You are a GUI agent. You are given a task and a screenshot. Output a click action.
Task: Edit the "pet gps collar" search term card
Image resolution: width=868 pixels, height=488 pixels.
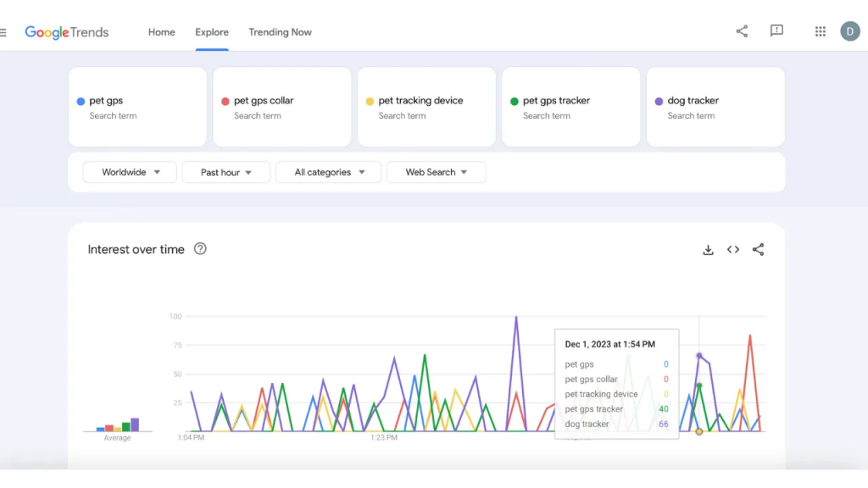[281, 107]
